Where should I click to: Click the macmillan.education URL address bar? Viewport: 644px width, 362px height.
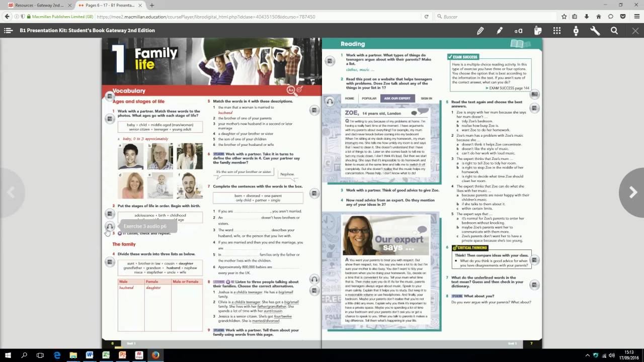pyautogui.click(x=257, y=17)
